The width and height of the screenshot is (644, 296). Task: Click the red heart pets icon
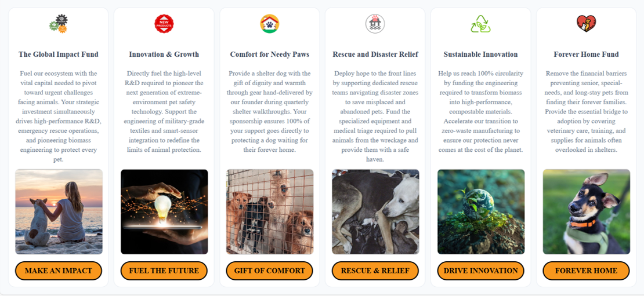click(x=586, y=24)
